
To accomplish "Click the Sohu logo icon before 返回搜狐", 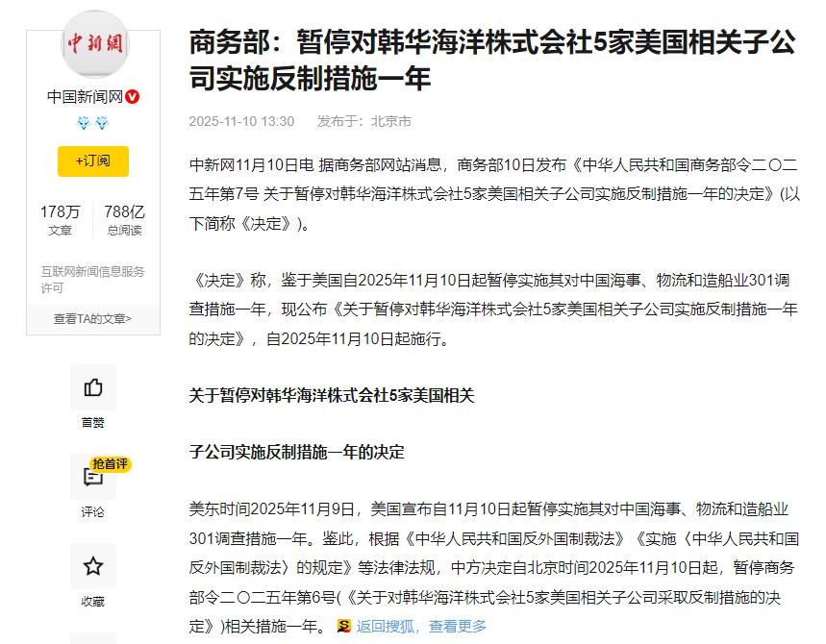I will pyautogui.click(x=344, y=626).
